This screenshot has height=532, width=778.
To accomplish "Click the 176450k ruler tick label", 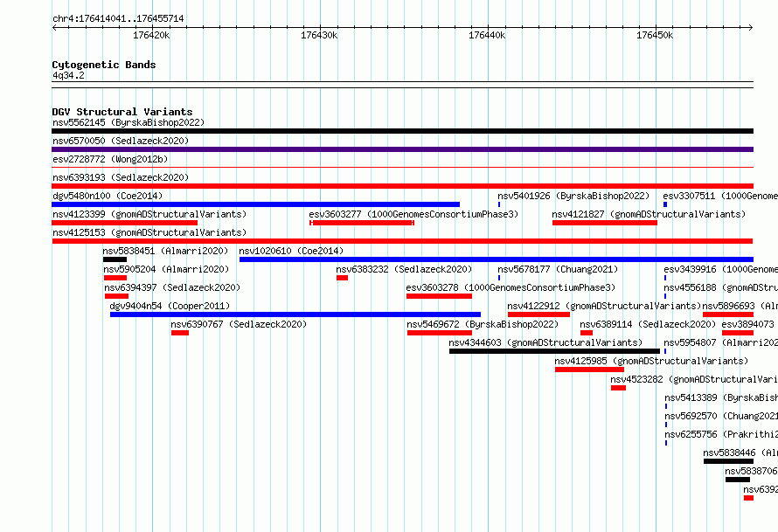I will click(655, 35).
